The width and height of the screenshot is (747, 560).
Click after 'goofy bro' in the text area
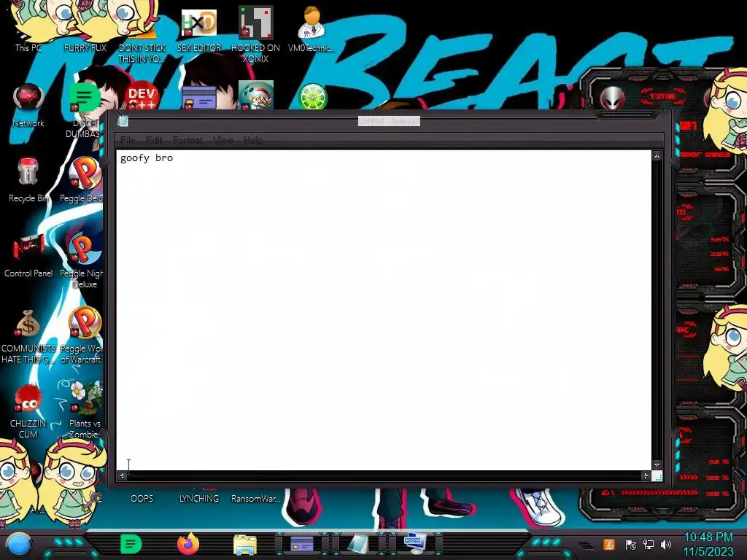point(174,158)
